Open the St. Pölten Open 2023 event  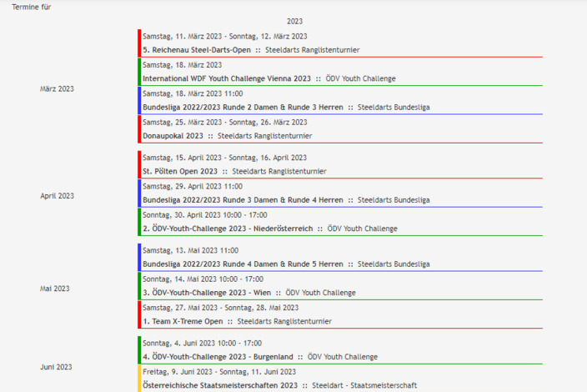tap(180, 172)
